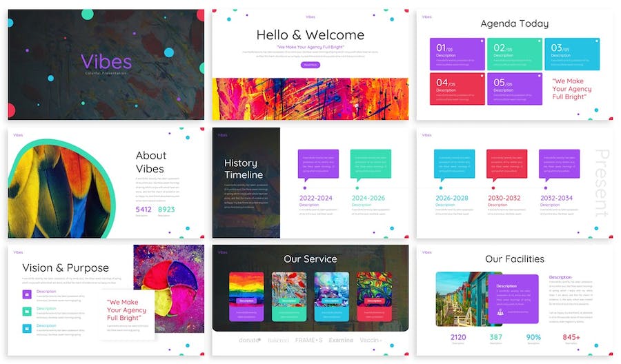The height and width of the screenshot is (364, 621).
Task: Click the FRAME+S logo below Our Service
Action: coord(308,340)
